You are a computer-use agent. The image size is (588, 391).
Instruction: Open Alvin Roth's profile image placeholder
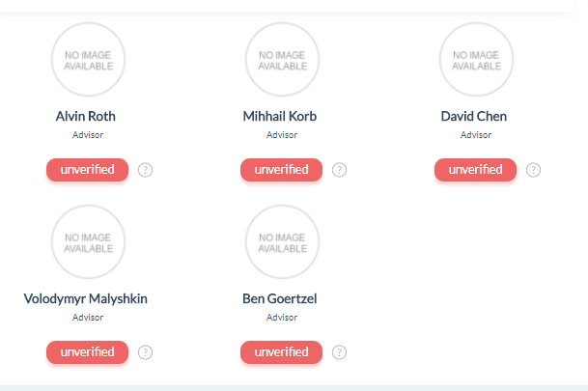(88, 60)
